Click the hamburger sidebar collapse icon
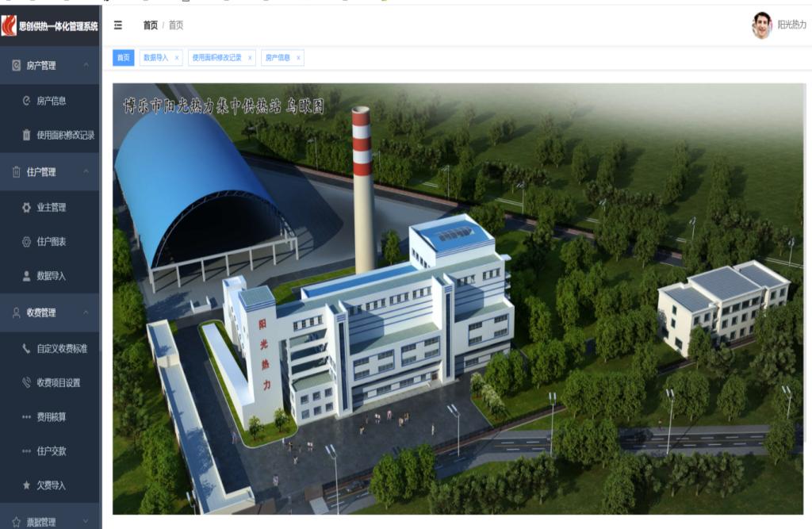The width and height of the screenshot is (812, 529). coord(118,25)
